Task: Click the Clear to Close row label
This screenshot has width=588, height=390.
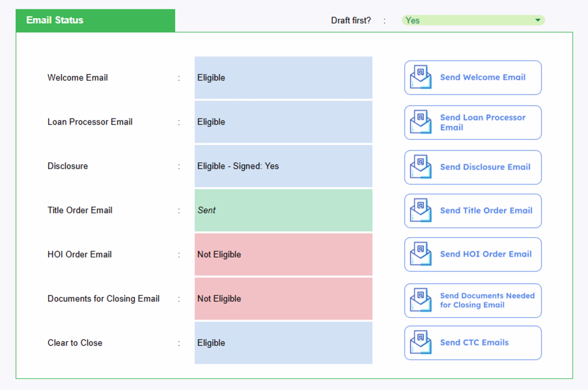Action: point(75,343)
